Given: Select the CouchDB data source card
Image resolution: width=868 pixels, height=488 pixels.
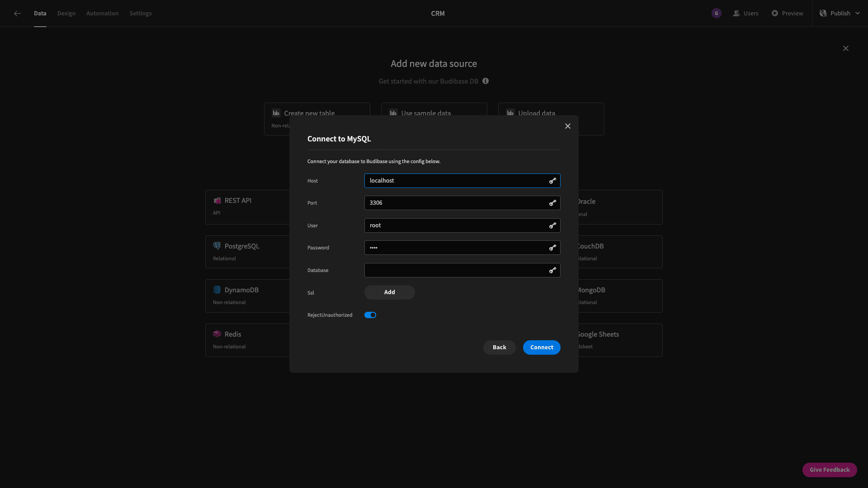Looking at the screenshot, I should tap(620, 252).
